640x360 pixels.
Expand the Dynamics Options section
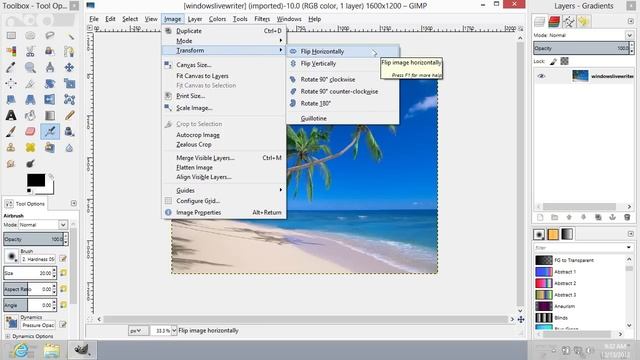tap(7, 336)
